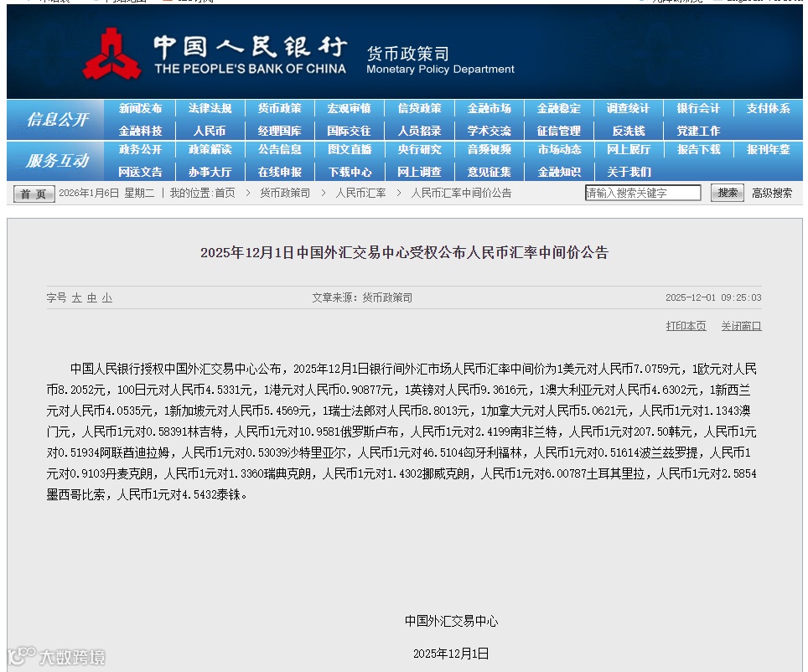Open 高级搜索 advanced search

coord(771,194)
